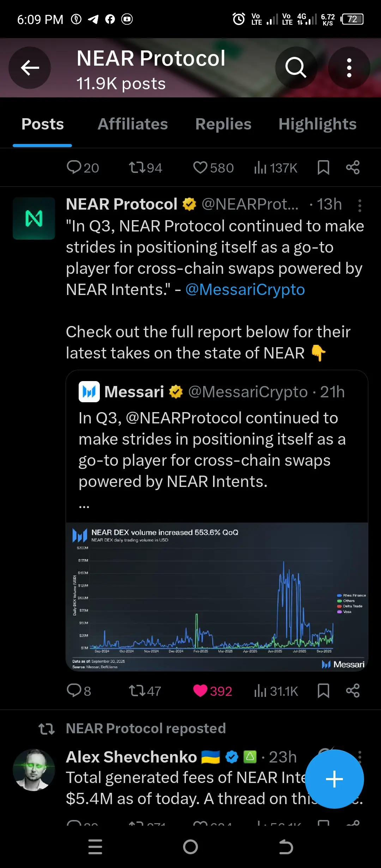
Task: Bookmark the Messari quote post
Action: [x=323, y=691]
